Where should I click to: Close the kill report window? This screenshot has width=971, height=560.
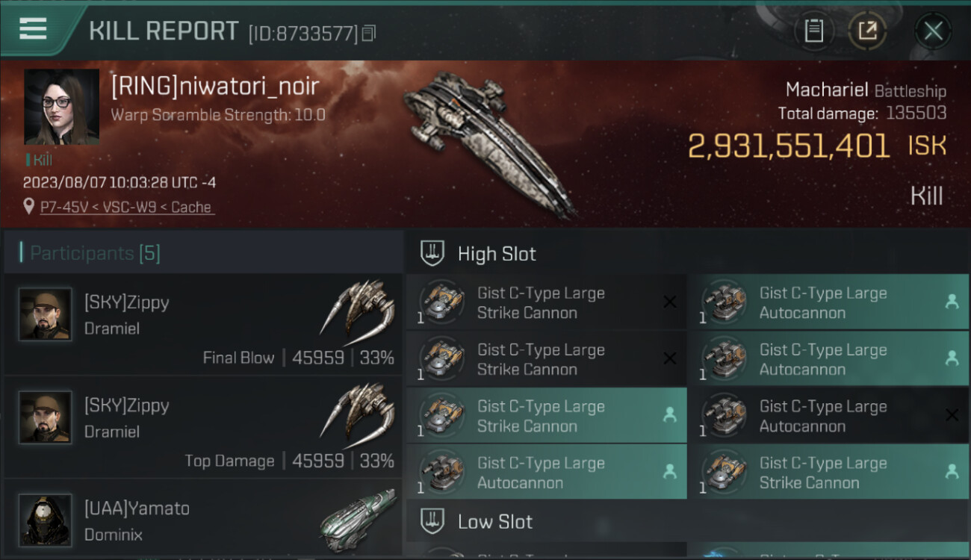[x=933, y=31]
